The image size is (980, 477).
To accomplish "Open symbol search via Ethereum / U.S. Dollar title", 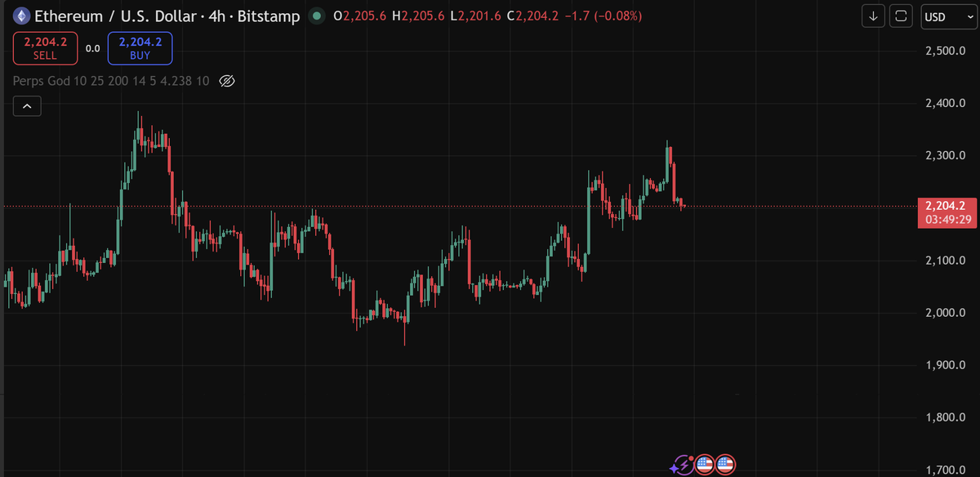I will [x=167, y=16].
